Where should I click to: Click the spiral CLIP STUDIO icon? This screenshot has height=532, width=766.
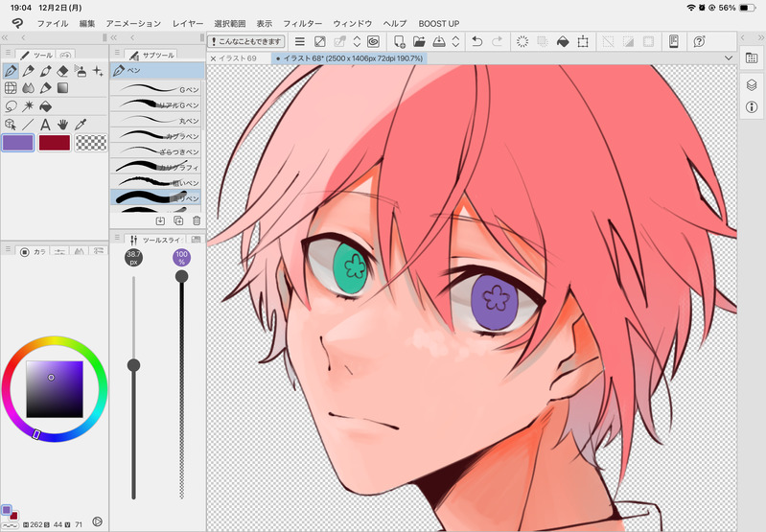click(x=373, y=41)
